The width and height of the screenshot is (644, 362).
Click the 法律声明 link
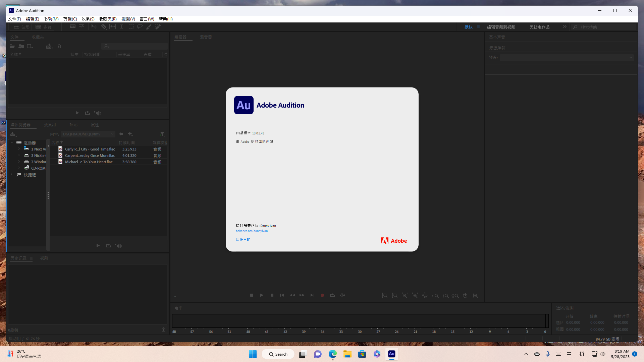click(243, 240)
